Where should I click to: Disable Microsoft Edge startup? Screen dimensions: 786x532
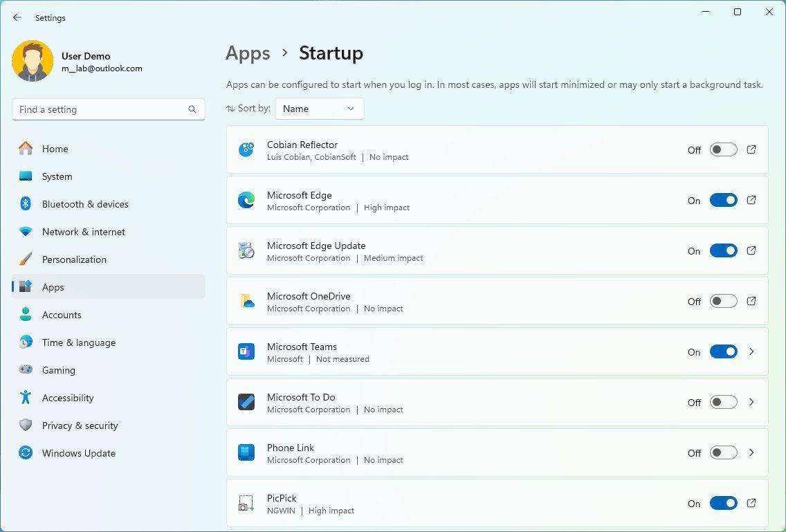pos(723,200)
